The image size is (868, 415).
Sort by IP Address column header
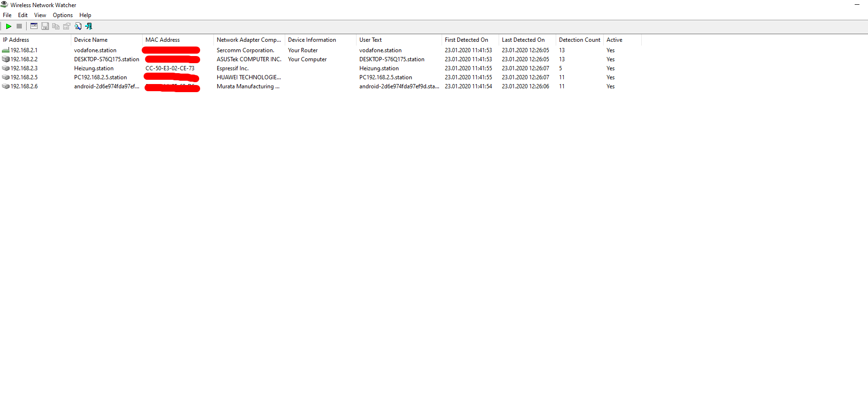point(36,40)
